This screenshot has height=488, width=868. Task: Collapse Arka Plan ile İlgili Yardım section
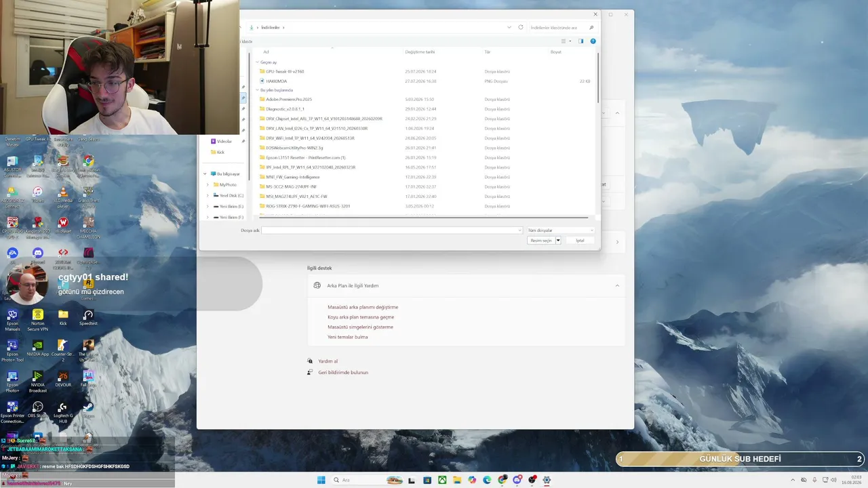click(x=617, y=285)
